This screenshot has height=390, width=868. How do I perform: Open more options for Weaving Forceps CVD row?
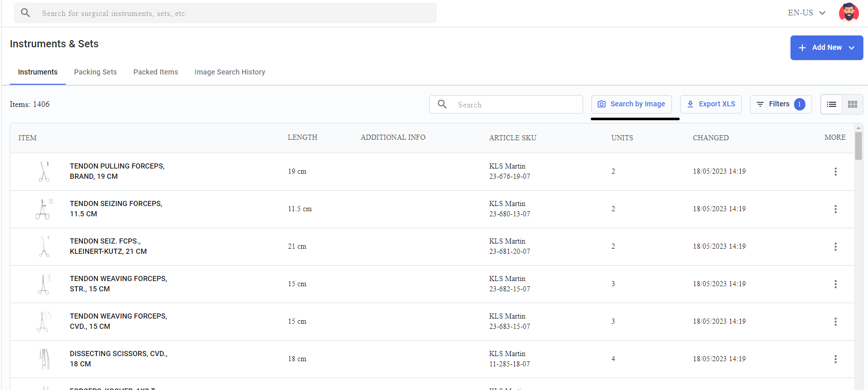(836, 322)
